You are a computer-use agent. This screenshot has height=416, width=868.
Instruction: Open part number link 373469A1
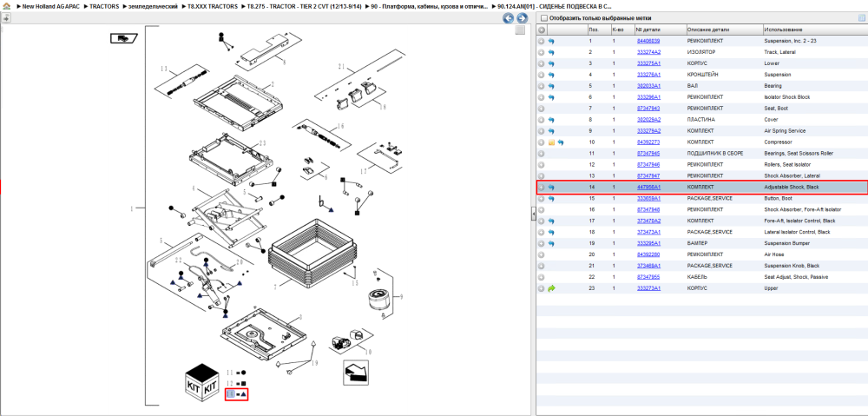pyautogui.click(x=648, y=266)
